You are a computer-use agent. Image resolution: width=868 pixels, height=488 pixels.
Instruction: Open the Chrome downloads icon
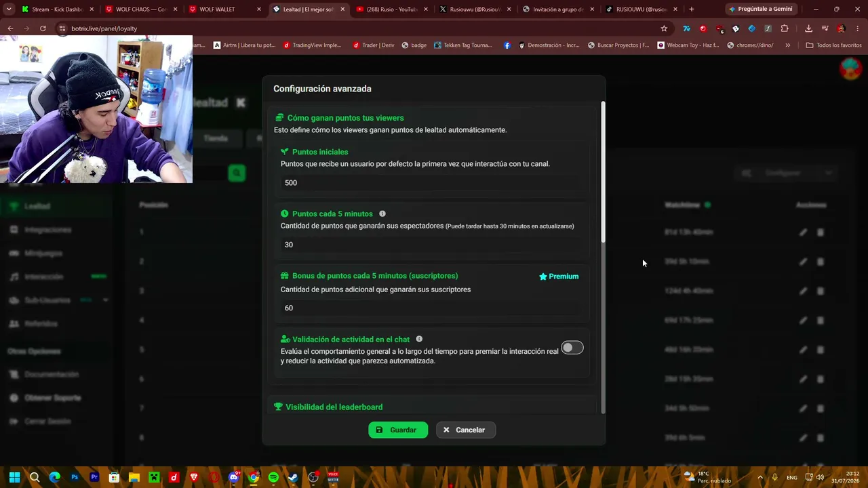click(x=808, y=28)
